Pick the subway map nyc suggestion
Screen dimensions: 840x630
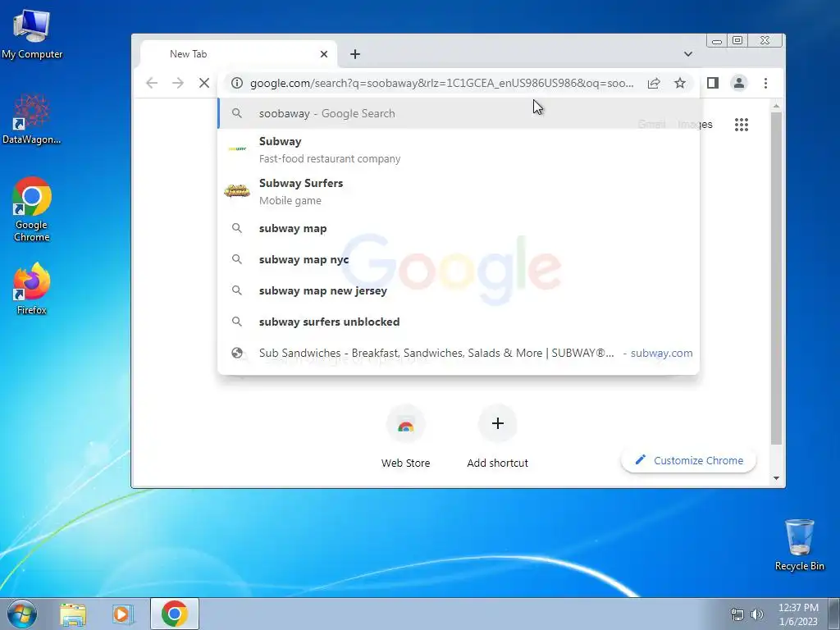pos(459,259)
